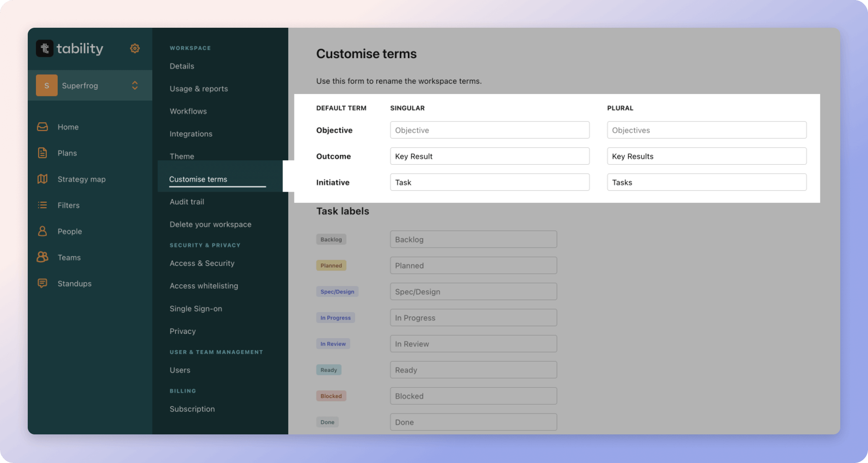
Task: Click the orange Superfrog workspace avatar
Action: pyautogui.click(x=47, y=85)
